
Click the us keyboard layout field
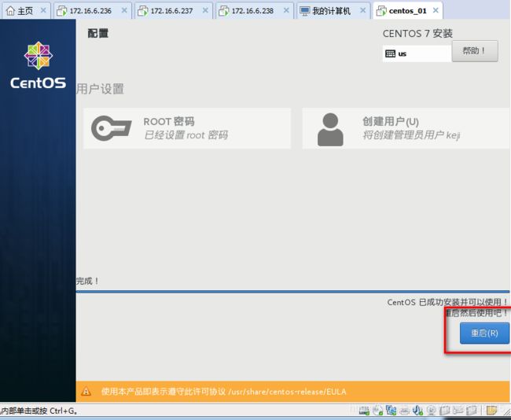pos(417,53)
